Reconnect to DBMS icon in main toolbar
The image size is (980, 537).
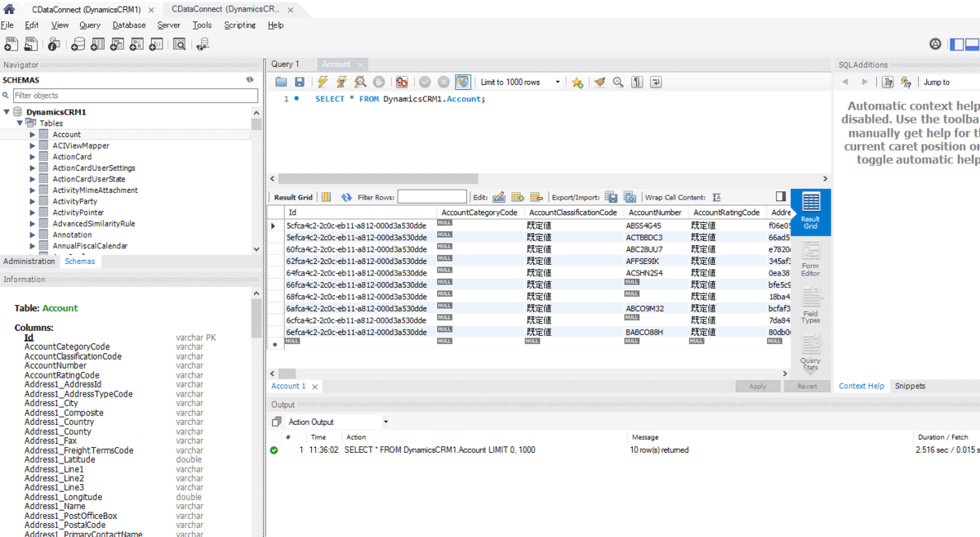point(201,44)
